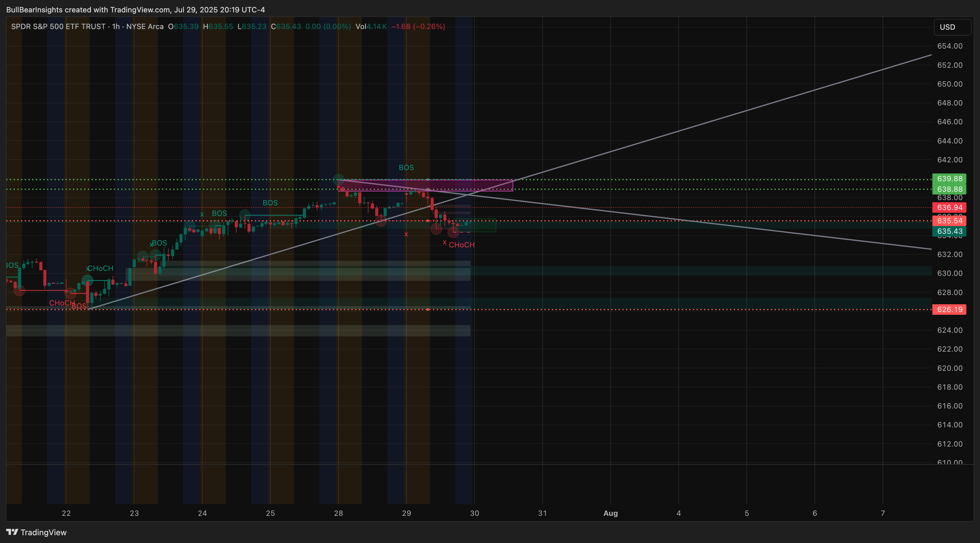Select the red 635.54 price tag
The height and width of the screenshot is (543, 980).
point(949,220)
